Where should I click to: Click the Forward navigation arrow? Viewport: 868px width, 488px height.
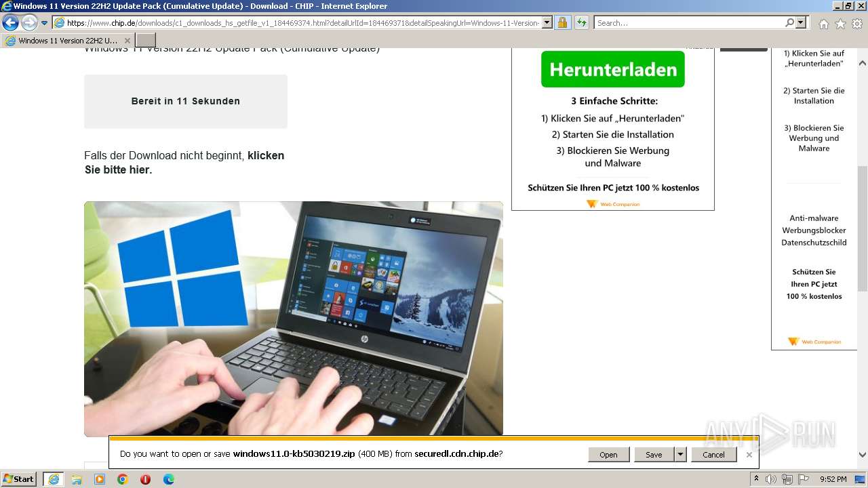[x=29, y=23]
